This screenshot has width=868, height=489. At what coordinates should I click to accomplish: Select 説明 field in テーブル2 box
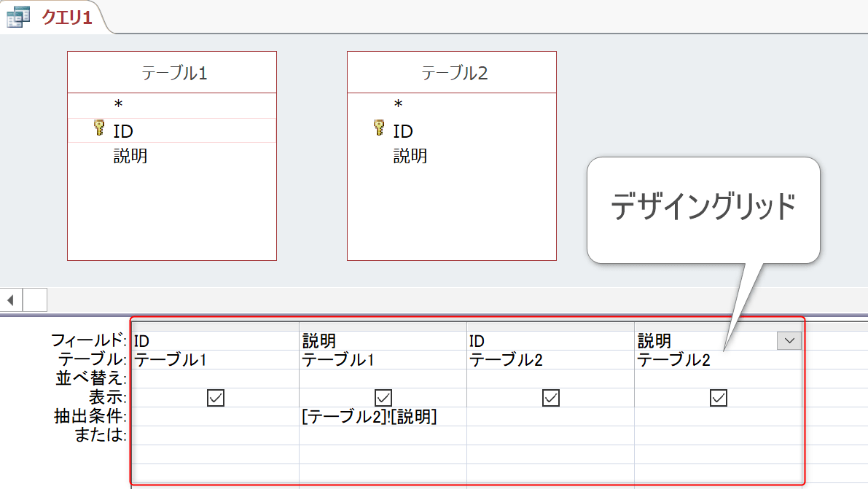(410, 156)
